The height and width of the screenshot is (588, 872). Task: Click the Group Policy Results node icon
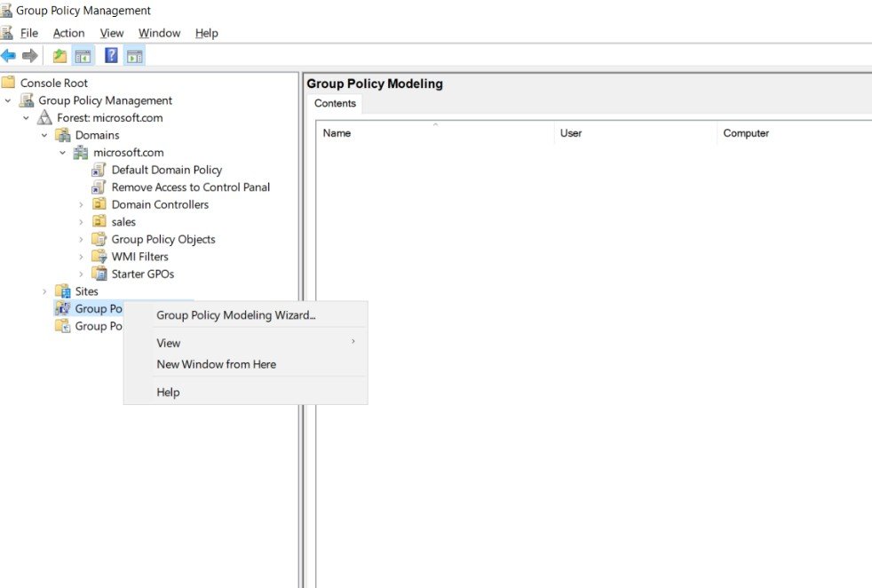[62, 325]
